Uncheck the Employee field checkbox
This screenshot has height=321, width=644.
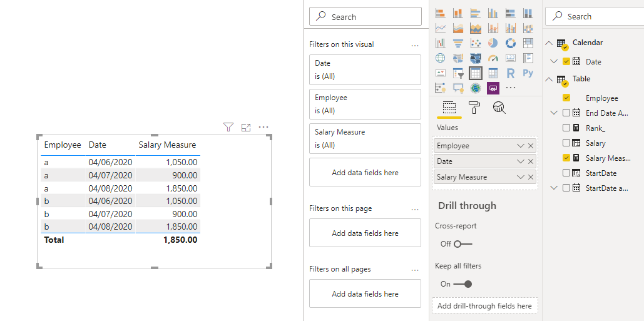click(566, 98)
